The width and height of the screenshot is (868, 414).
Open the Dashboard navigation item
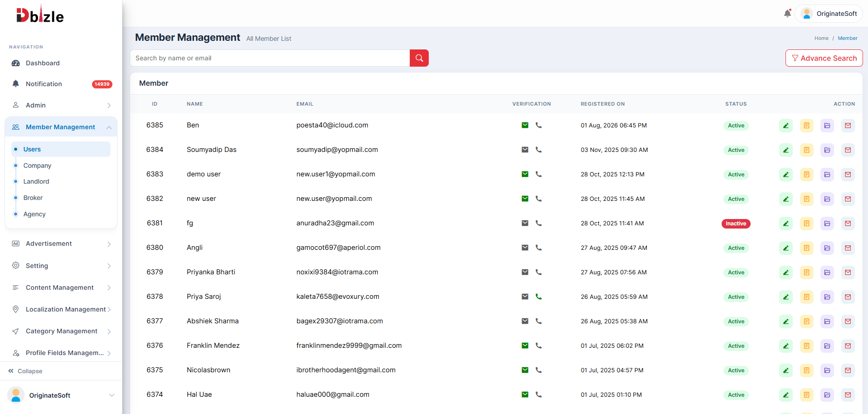(x=61, y=63)
